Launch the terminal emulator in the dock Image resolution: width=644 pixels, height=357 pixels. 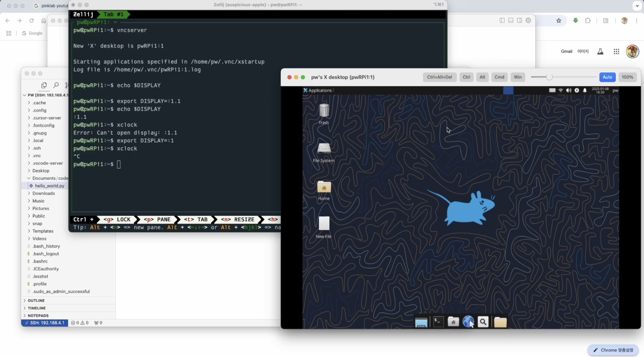pyautogui.click(x=439, y=322)
